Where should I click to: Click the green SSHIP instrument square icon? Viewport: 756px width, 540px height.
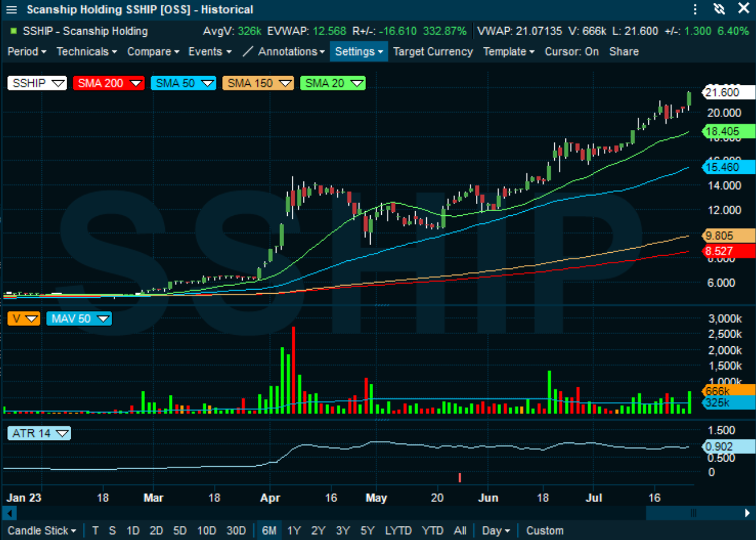click(x=13, y=31)
